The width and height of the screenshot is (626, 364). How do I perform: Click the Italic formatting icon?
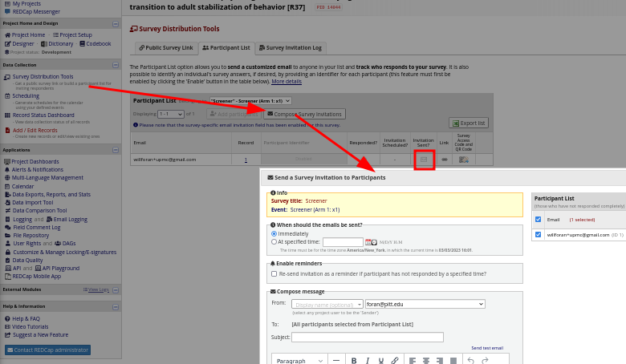click(x=367, y=361)
